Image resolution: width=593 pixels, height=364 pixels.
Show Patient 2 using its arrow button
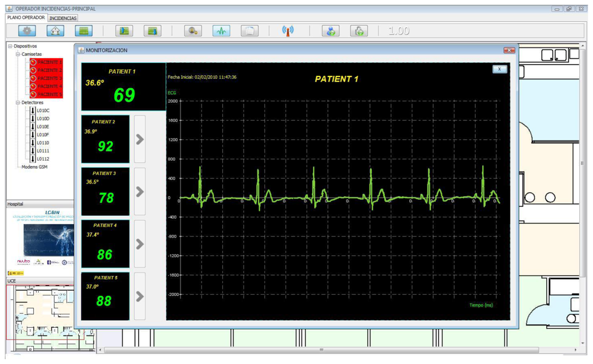(x=140, y=139)
